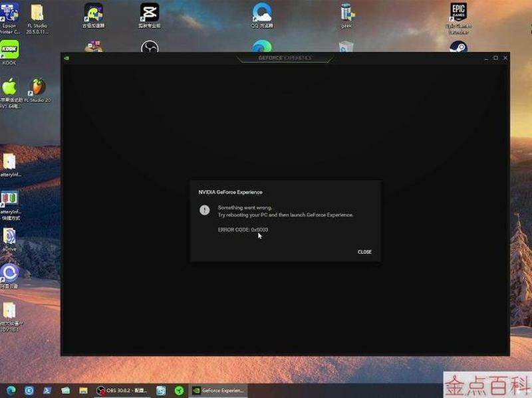Select the geek uninstaller desktop icon

[x=346, y=15]
